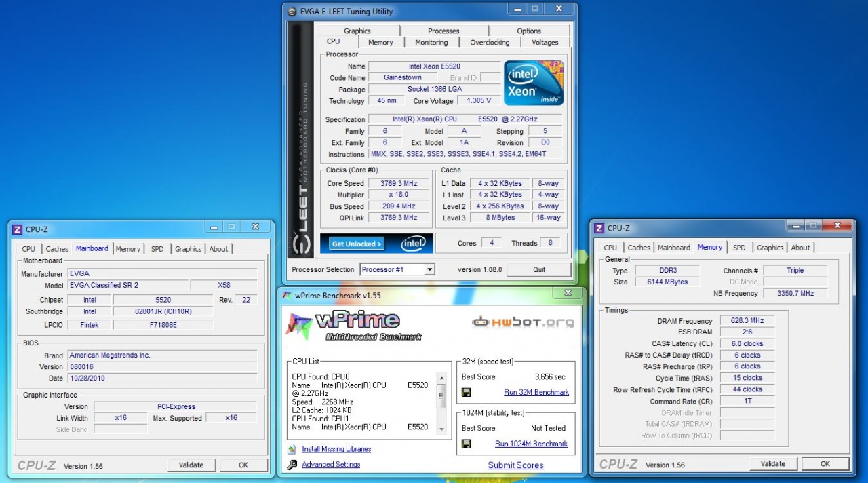Select the Memory tab in E-LEET
This screenshot has height=483, width=868.
point(380,42)
